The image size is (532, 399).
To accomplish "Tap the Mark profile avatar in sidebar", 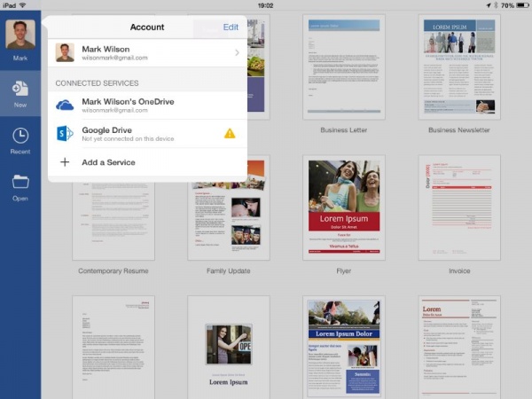I will pos(20,35).
